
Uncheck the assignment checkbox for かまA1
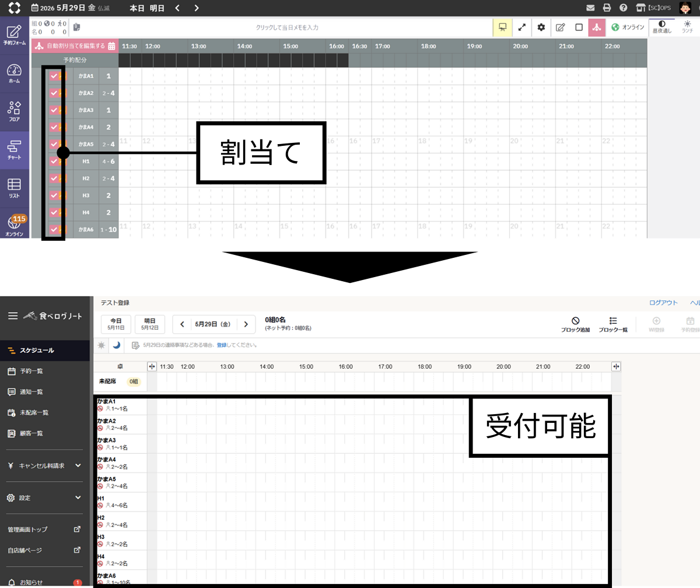pos(54,76)
